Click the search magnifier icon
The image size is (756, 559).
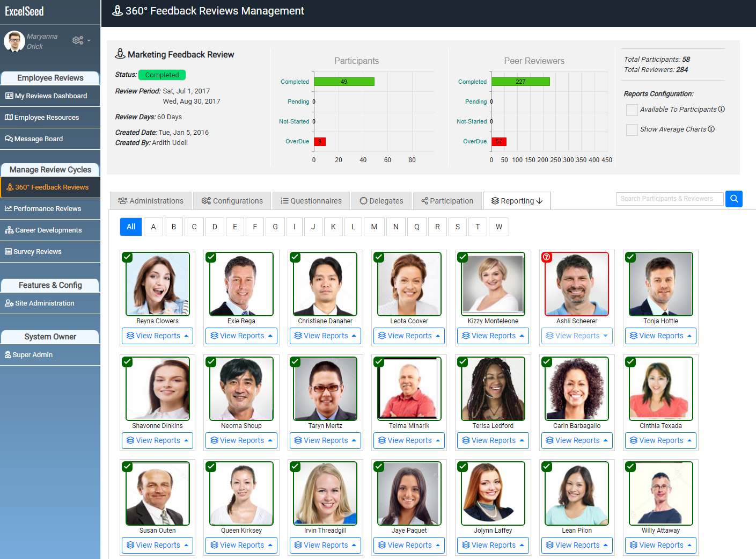[x=734, y=199]
